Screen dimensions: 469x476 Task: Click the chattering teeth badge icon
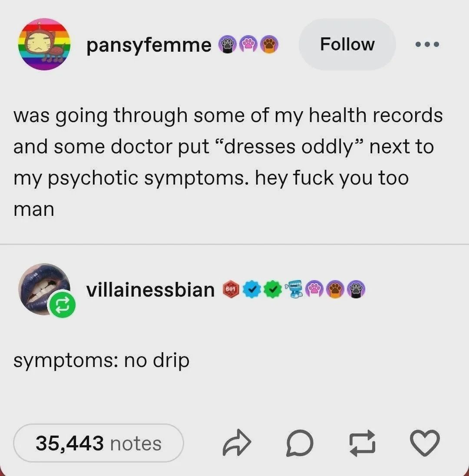click(294, 289)
